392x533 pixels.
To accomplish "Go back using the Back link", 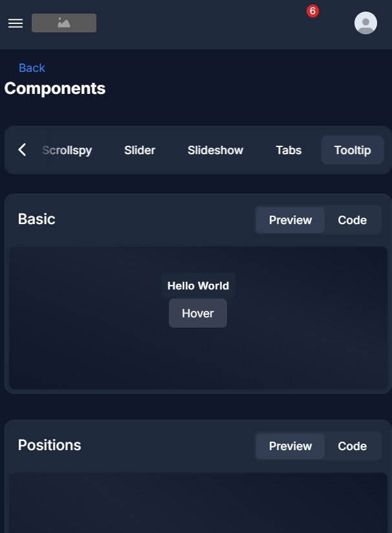I will pyautogui.click(x=32, y=68).
